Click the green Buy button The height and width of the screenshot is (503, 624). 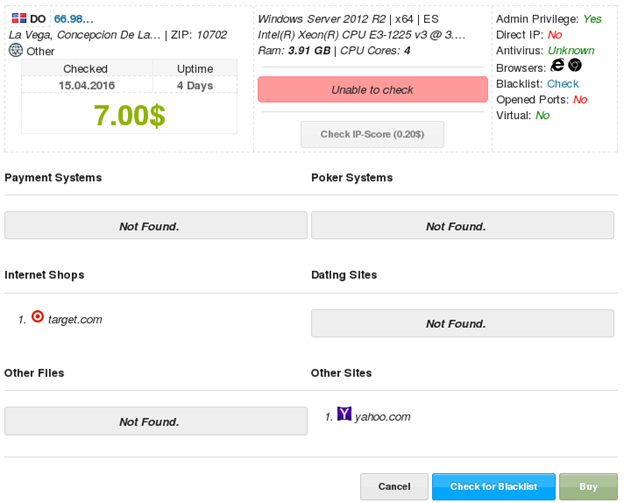coord(588,487)
